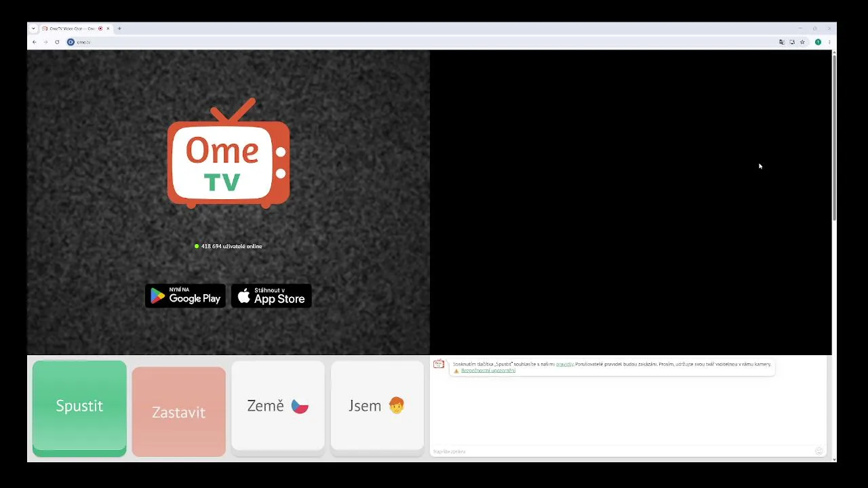Open the Google Play download badge

tap(185, 296)
